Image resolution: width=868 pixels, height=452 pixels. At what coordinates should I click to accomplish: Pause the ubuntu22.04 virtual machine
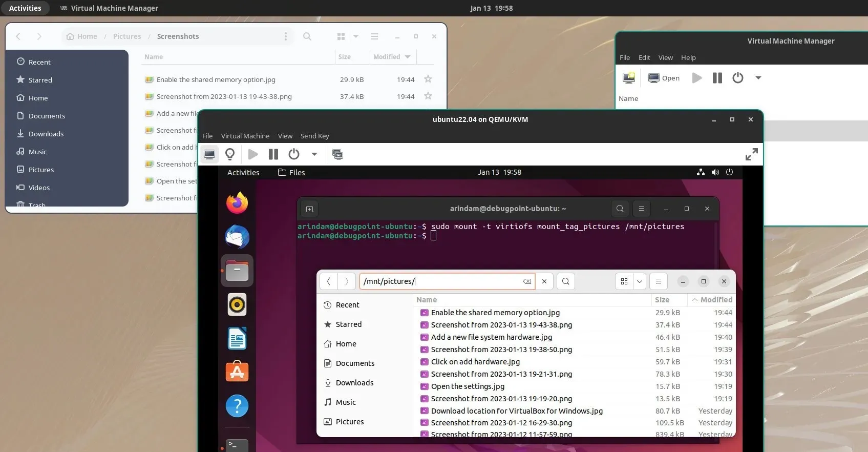click(x=273, y=154)
